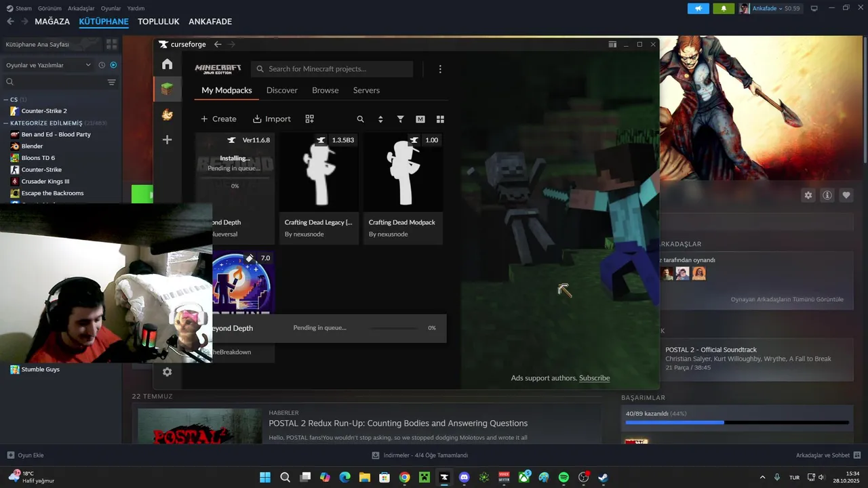Toggle the M medium card size view

420,119
